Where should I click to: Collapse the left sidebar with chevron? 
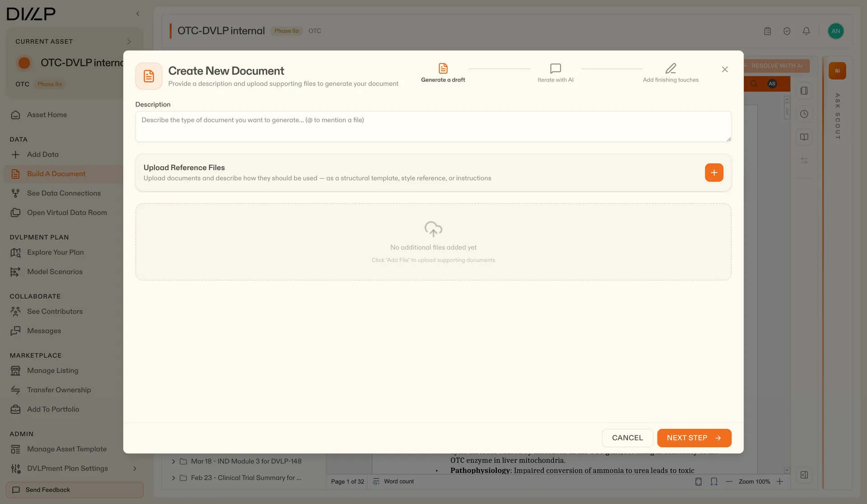tap(138, 14)
